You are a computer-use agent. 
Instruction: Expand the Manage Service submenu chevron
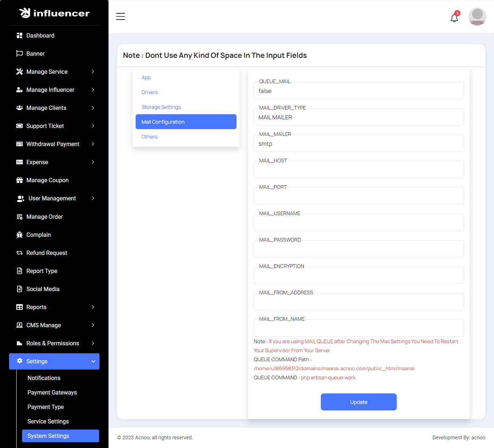pyautogui.click(x=93, y=72)
